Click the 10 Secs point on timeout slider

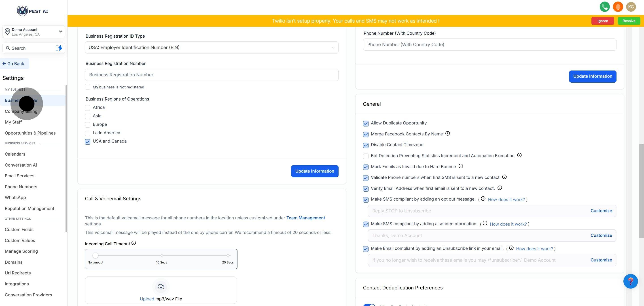162,255
